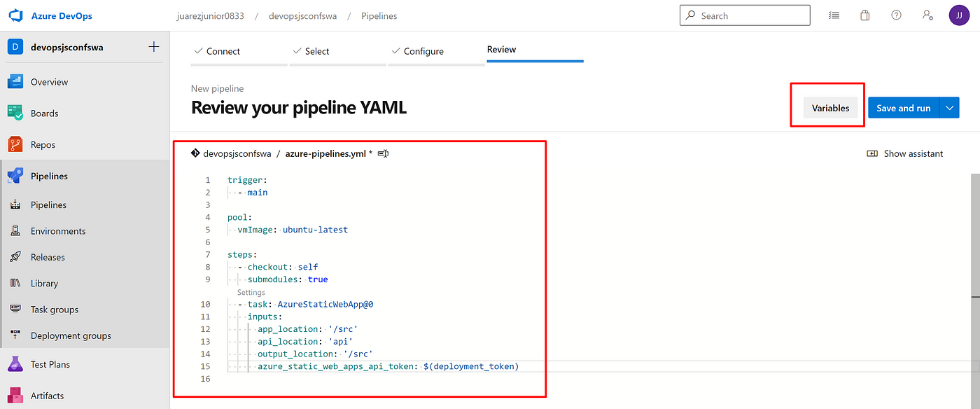Show the assistant panel
980x409 pixels.
tap(904, 153)
